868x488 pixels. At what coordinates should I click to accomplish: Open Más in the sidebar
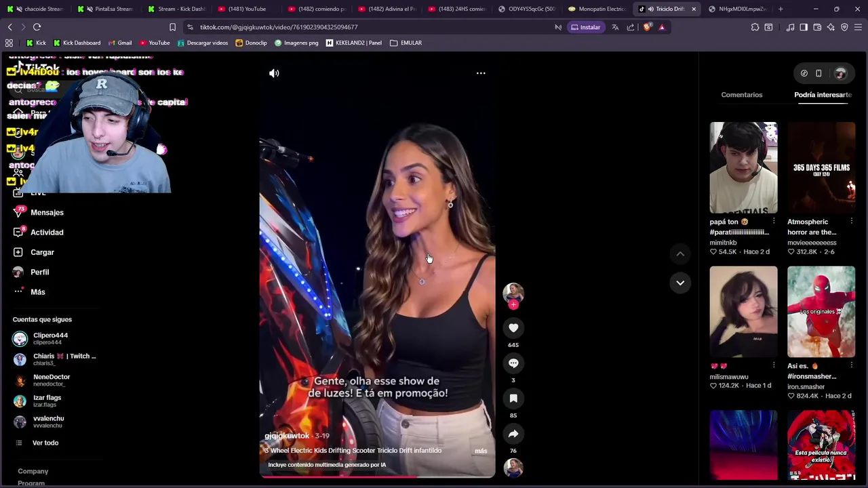click(37, 292)
